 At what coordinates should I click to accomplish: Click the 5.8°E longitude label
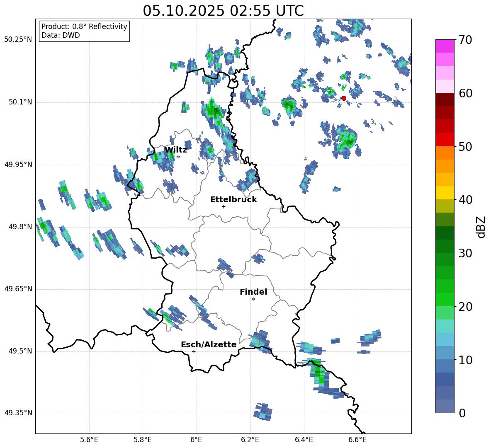(143, 440)
